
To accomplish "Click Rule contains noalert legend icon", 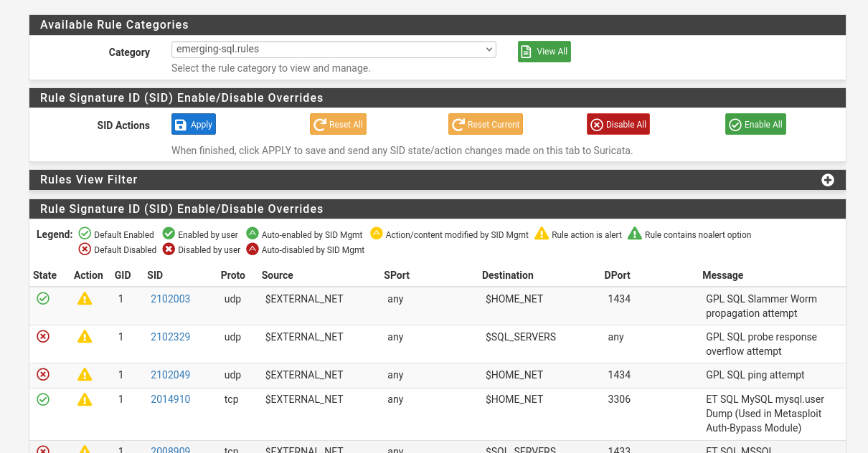I will [x=635, y=234].
